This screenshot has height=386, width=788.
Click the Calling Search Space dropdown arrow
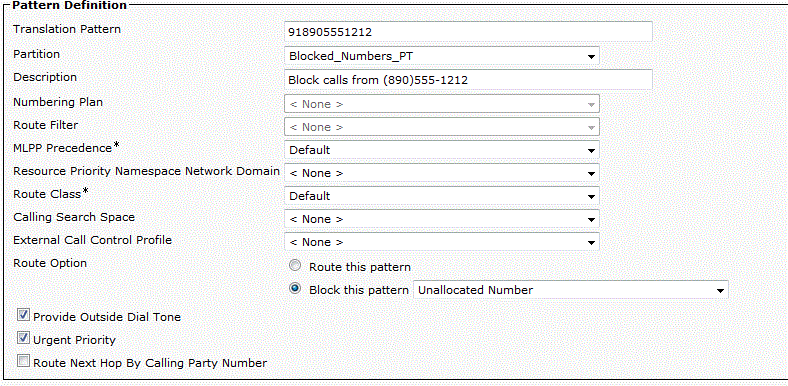pos(592,220)
